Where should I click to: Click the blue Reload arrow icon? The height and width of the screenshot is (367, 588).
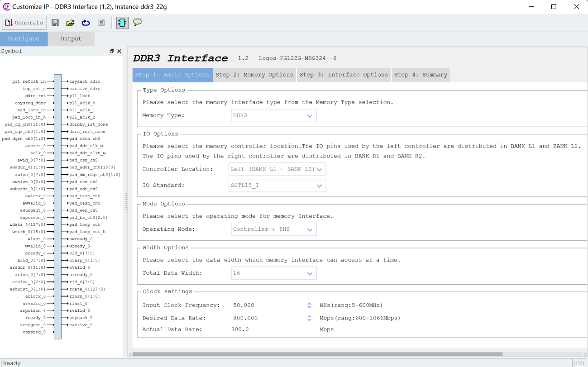click(x=86, y=23)
